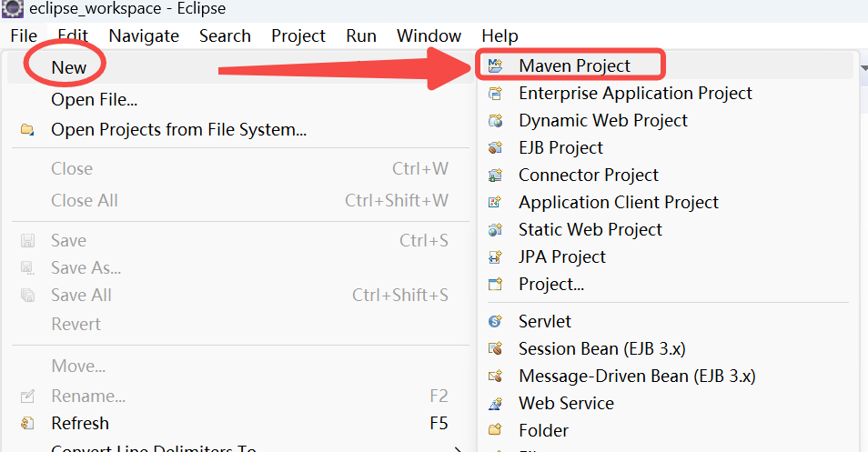Click the Save All stacked disks icon

click(27, 296)
